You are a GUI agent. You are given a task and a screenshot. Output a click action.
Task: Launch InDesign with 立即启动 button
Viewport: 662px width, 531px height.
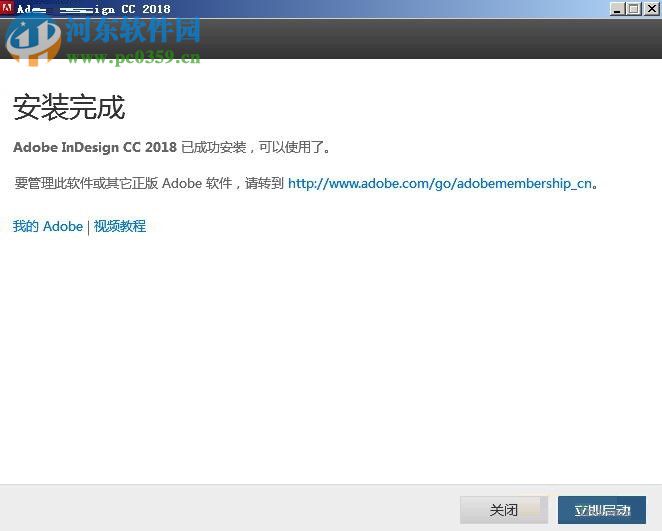602,510
